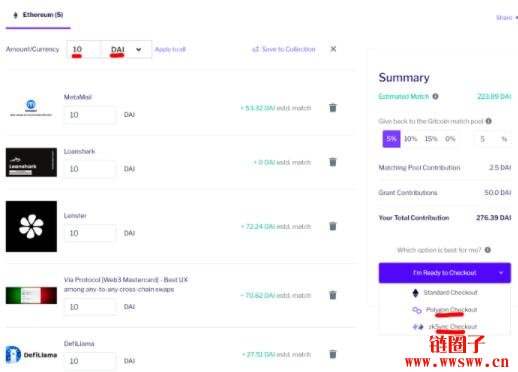The width and height of the screenshot is (518, 372).
Task: Click info icon next to Which option is best
Action: [488, 250]
